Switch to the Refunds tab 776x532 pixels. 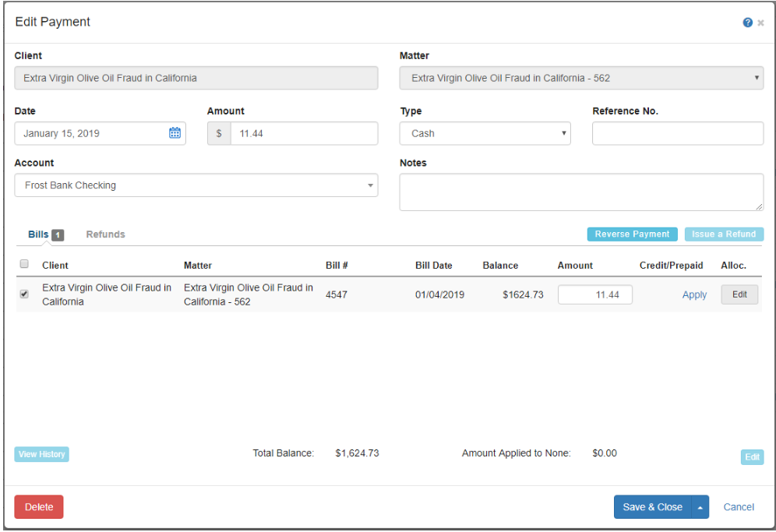click(105, 234)
